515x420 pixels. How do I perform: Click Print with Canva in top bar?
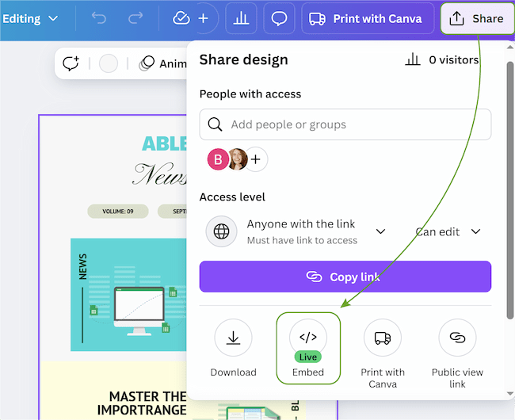(367, 18)
